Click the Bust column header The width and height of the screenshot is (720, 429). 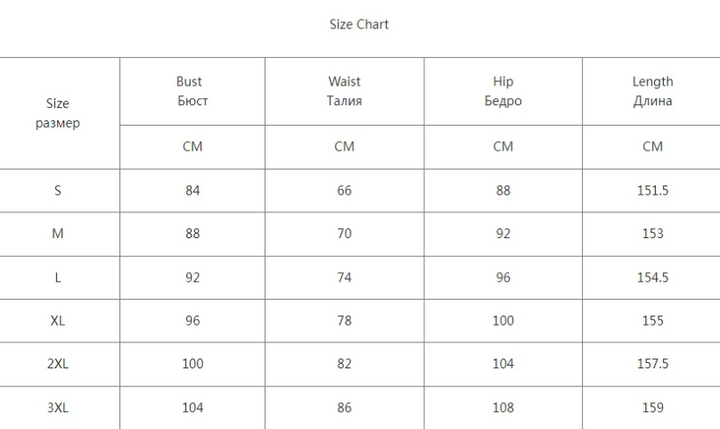coord(192,91)
